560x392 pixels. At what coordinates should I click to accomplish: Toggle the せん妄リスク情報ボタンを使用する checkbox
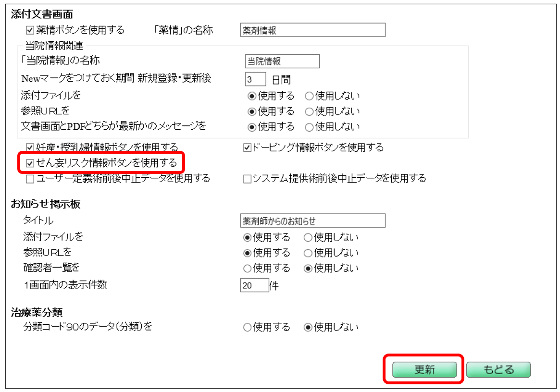click(30, 163)
